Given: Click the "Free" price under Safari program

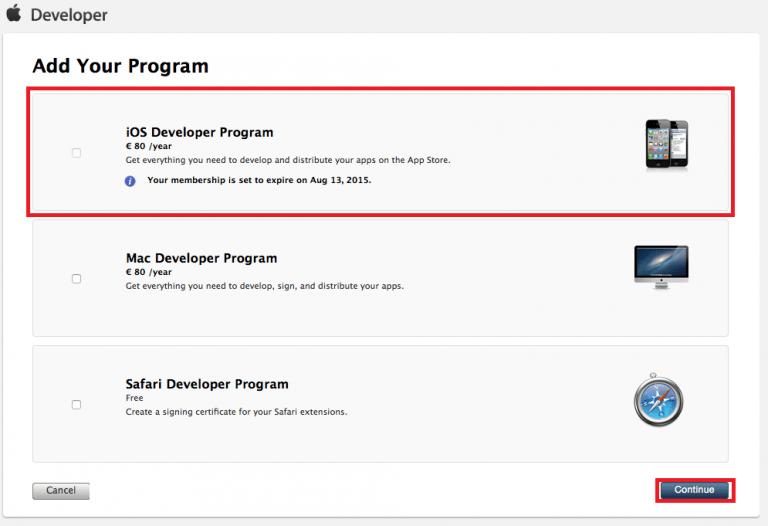Looking at the screenshot, I should click(134, 398).
